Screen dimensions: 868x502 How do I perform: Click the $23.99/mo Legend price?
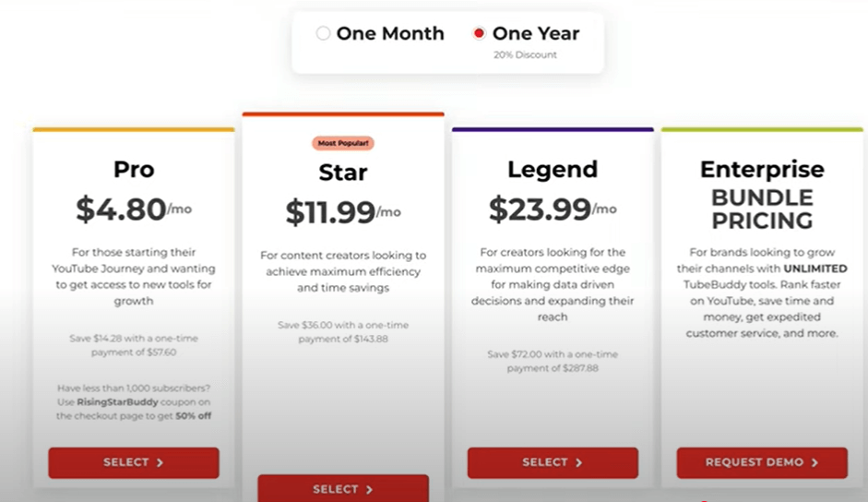pos(553,209)
